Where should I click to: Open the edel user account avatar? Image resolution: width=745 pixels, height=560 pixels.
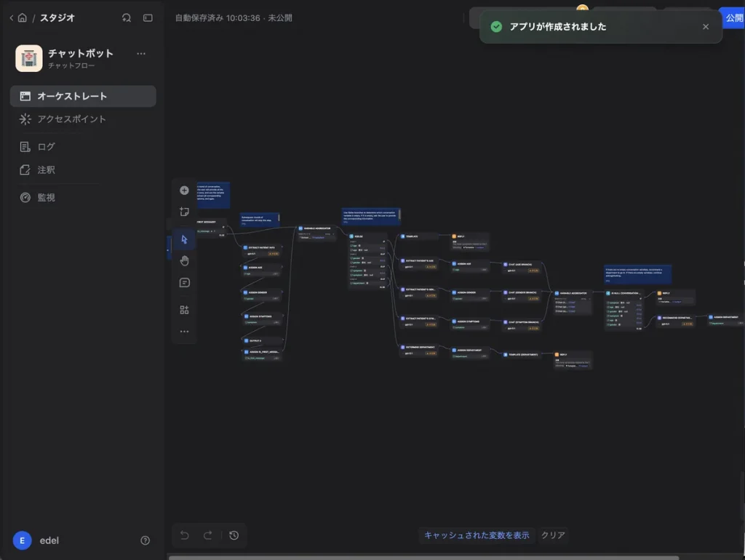point(22,540)
